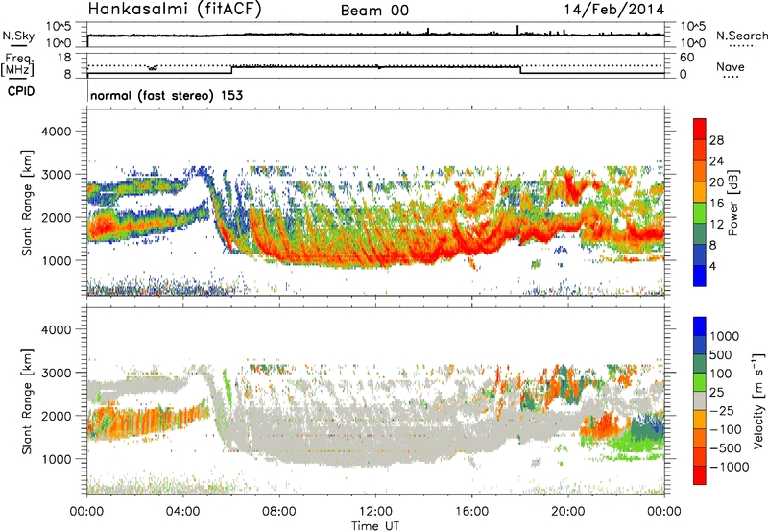Viewport: 768px width, 532px height.
Task: Click the 16:00 time tick label
Action: pos(471,512)
